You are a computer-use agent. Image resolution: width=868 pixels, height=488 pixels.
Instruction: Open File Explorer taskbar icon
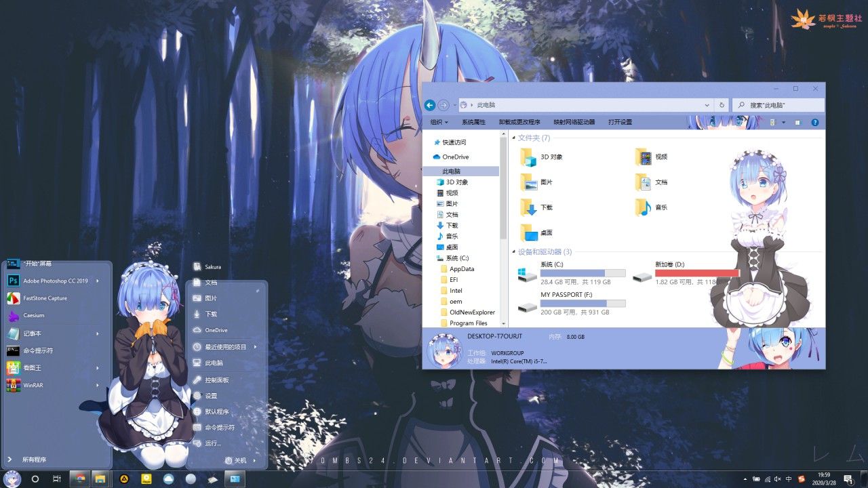click(100, 479)
